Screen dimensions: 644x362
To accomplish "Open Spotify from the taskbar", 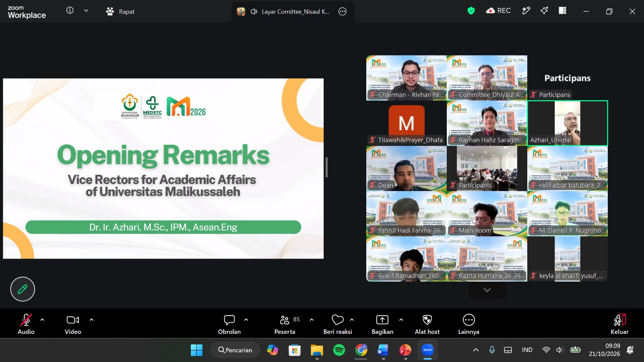I will pyautogui.click(x=339, y=350).
